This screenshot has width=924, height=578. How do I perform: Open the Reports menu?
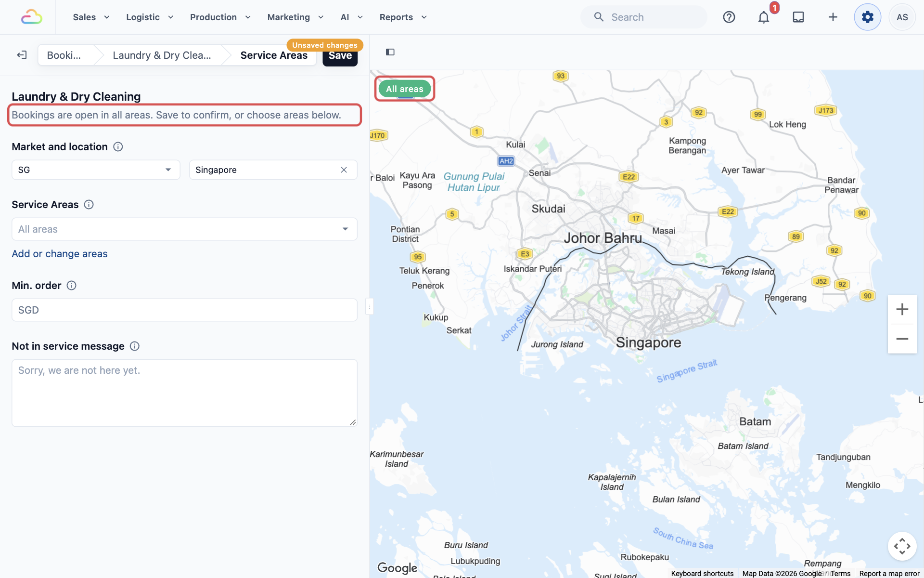[x=403, y=17]
